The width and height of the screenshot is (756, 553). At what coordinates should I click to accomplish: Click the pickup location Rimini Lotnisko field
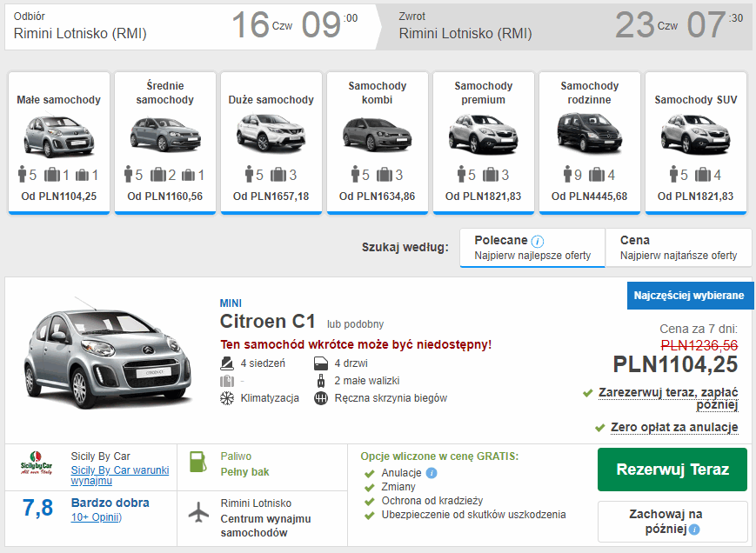point(81,34)
